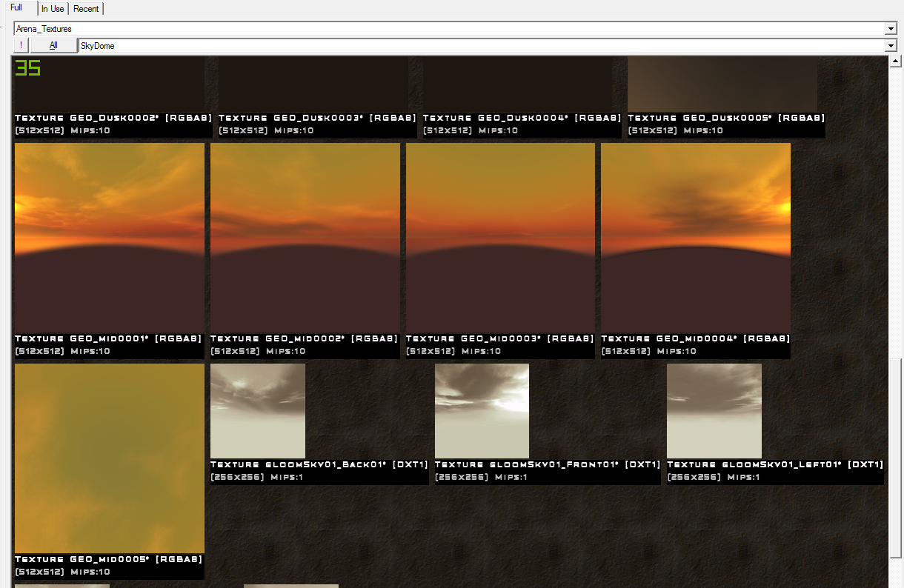Select the GEO_Dusk0002 texture
Viewport: 904px width, 588px height.
109,84
